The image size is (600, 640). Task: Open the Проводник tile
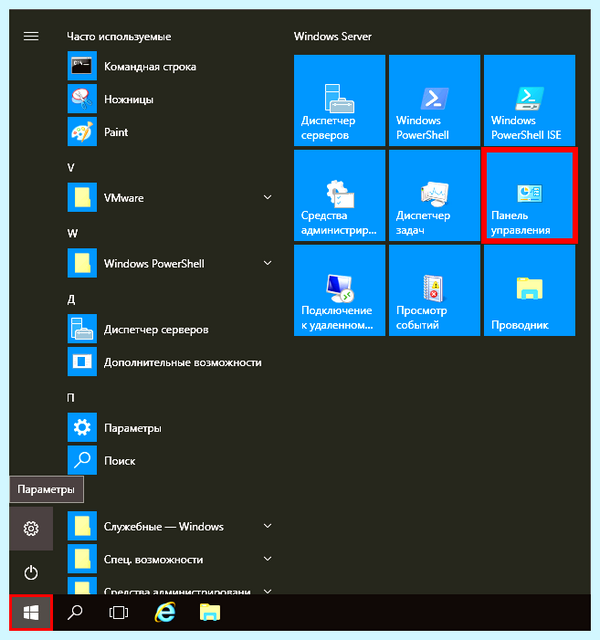[x=529, y=291]
